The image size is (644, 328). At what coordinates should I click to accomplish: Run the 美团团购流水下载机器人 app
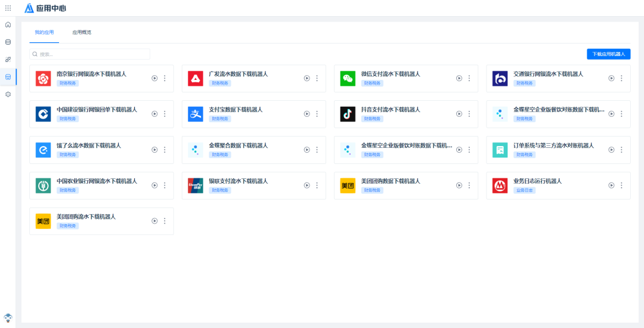[x=154, y=221]
